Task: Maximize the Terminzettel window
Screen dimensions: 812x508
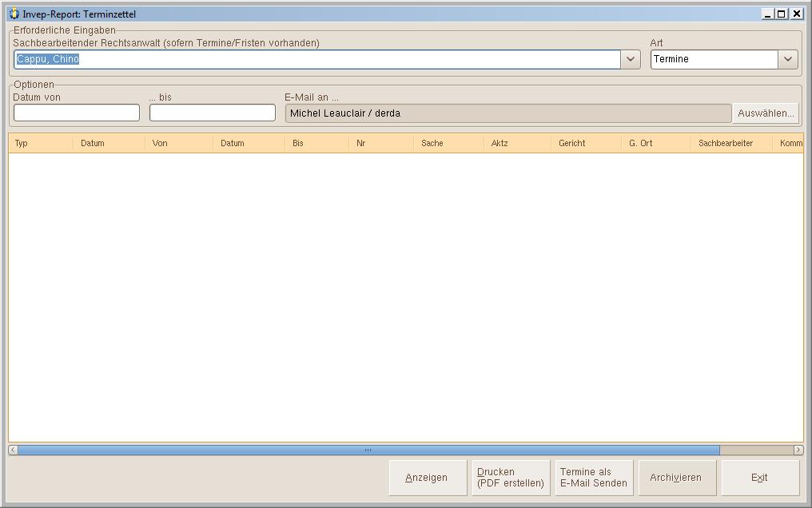Action: pyautogui.click(x=782, y=14)
